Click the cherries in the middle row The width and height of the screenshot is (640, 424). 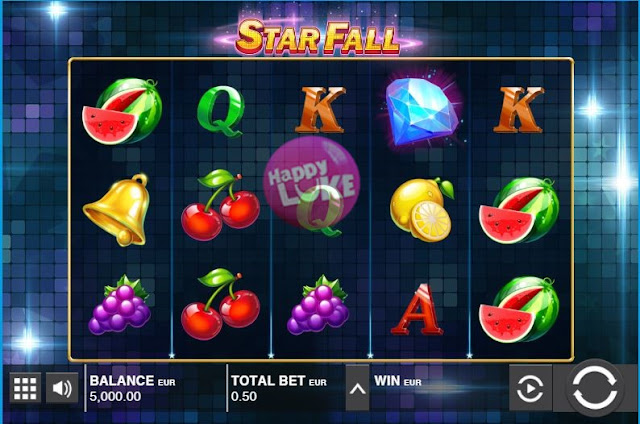click(220, 205)
